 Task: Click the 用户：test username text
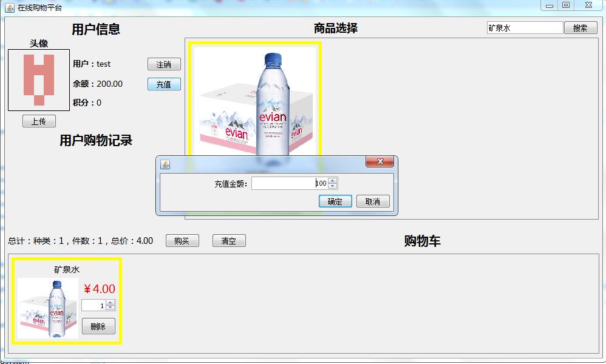click(92, 64)
